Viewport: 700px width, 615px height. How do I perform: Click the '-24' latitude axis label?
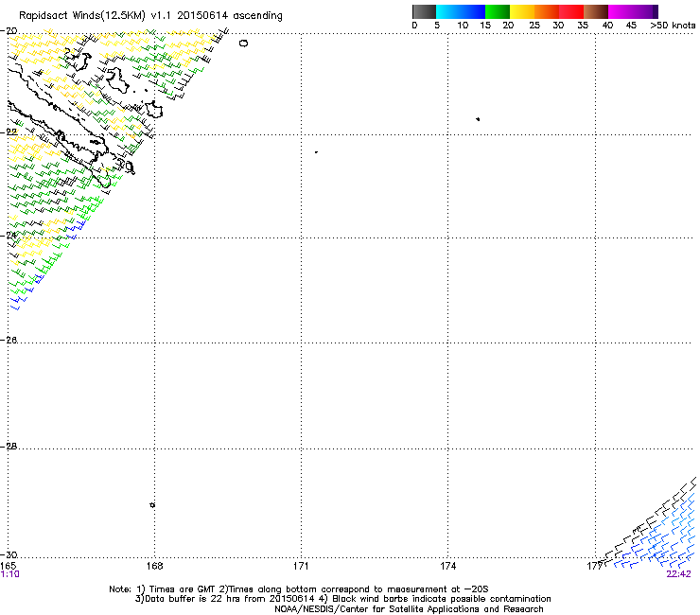click(9, 235)
